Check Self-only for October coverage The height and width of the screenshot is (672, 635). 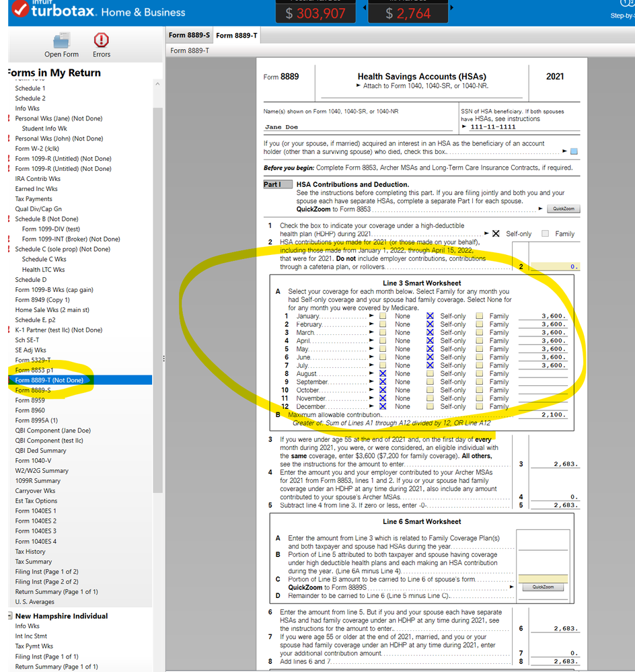click(430, 390)
